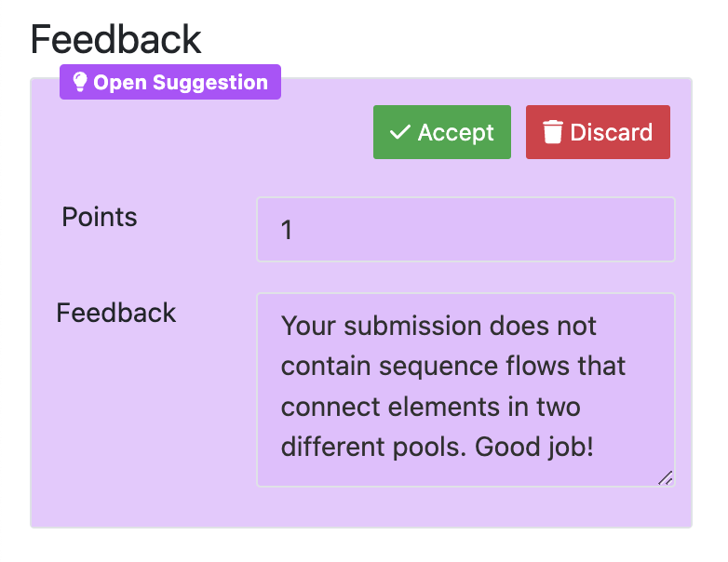The height and width of the screenshot is (562, 728).
Task: Discard the suggested feedback
Action: pyautogui.click(x=598, y=132)
